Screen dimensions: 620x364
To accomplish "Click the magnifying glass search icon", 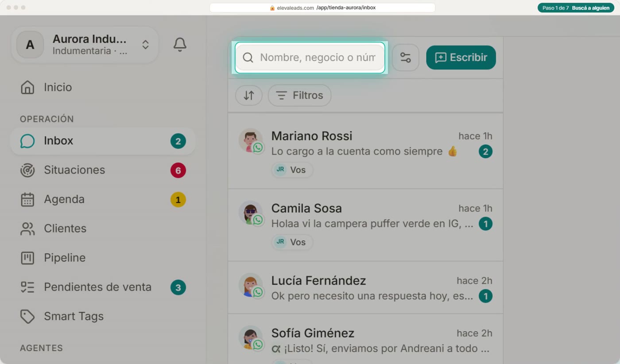I will coord(248,58).
